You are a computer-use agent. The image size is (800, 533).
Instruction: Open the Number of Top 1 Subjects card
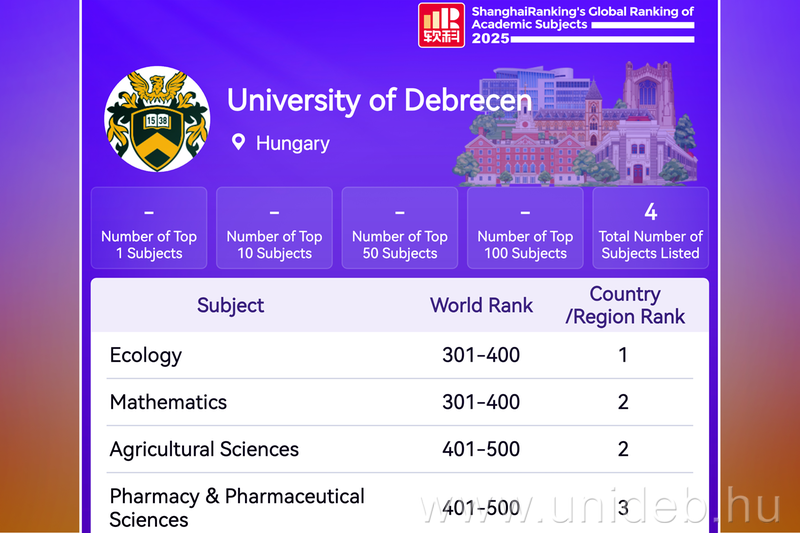coord(149,228)
